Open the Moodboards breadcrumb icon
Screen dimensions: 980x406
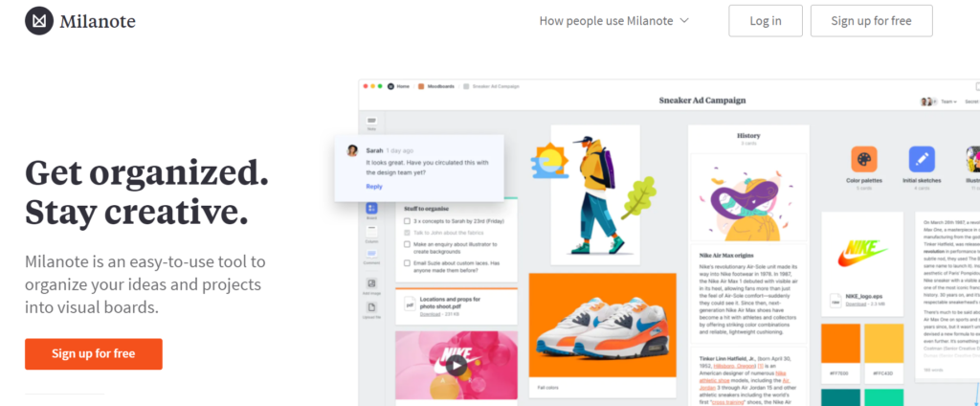(x=421, y=86)
